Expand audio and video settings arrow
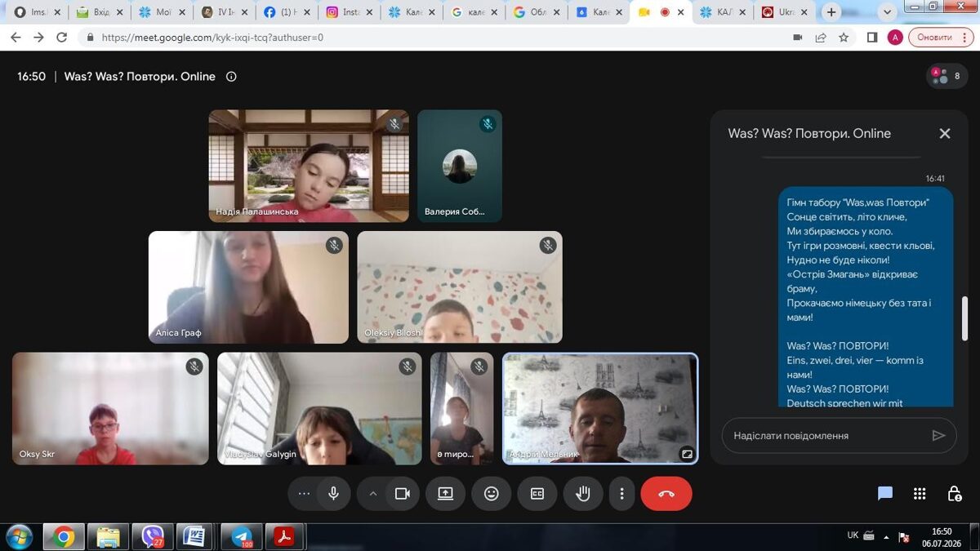 [x=373, y=493]
